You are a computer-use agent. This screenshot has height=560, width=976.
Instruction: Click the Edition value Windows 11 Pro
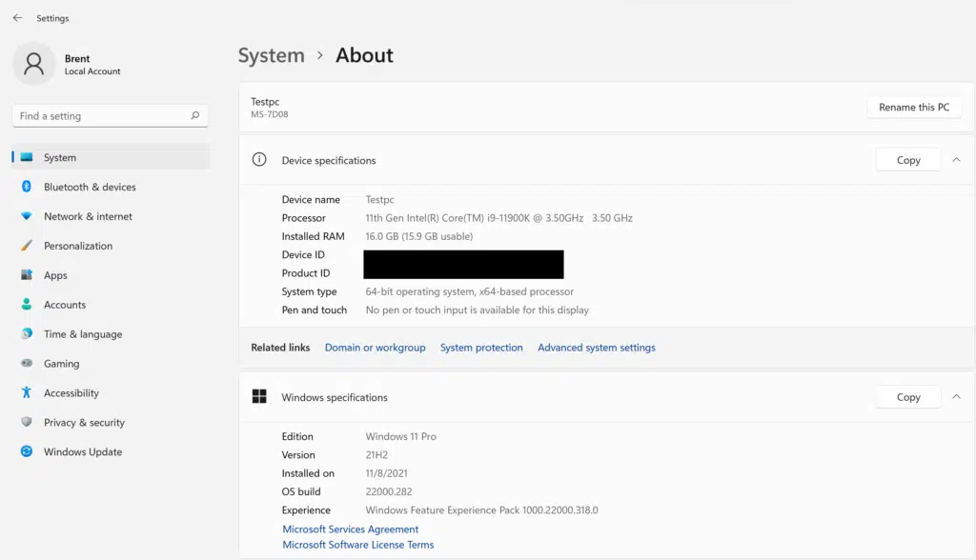(x=401, y=436)
